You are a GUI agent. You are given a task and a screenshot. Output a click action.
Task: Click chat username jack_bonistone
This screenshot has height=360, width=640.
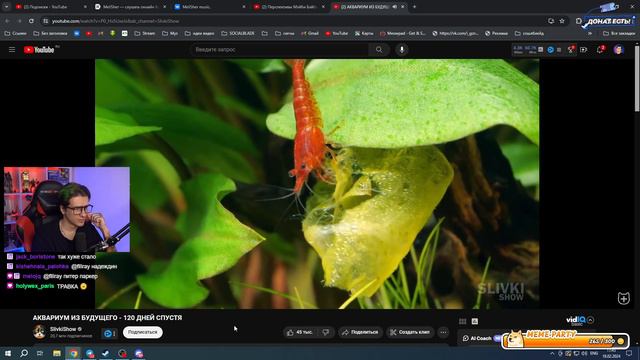click(x=35, y=257)
